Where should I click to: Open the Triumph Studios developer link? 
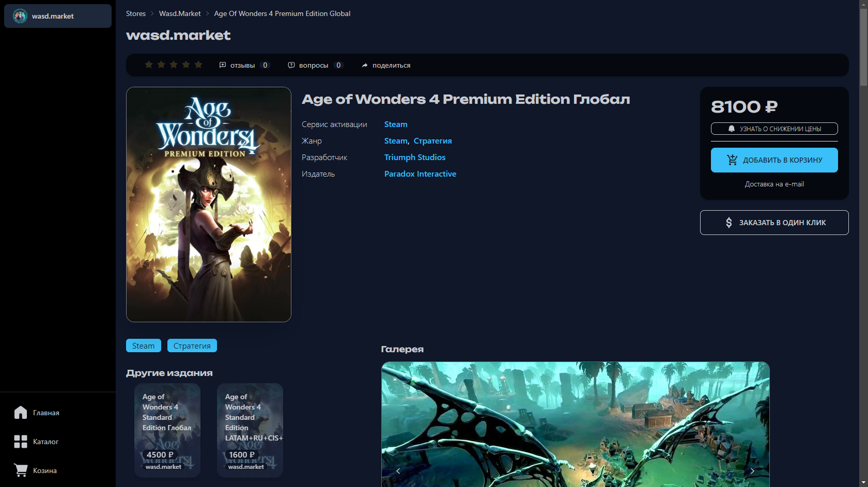[414, 158]
